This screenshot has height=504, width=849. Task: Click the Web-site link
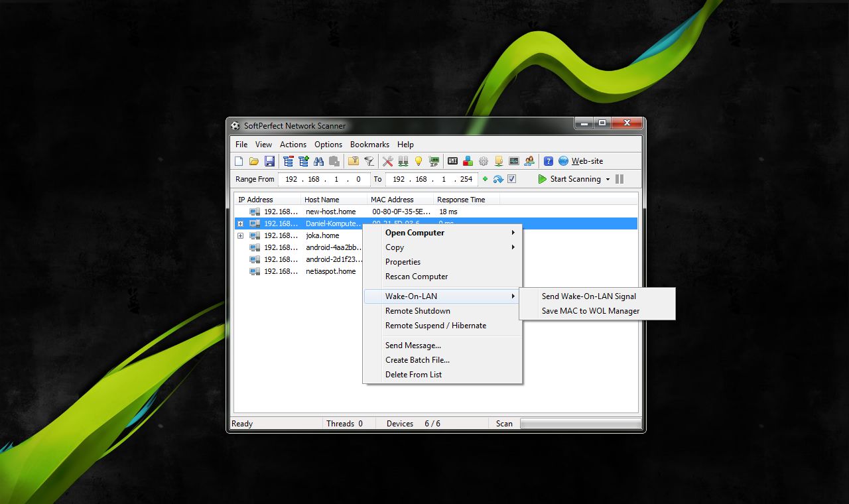pyautogui.click(x=587, y=161)
